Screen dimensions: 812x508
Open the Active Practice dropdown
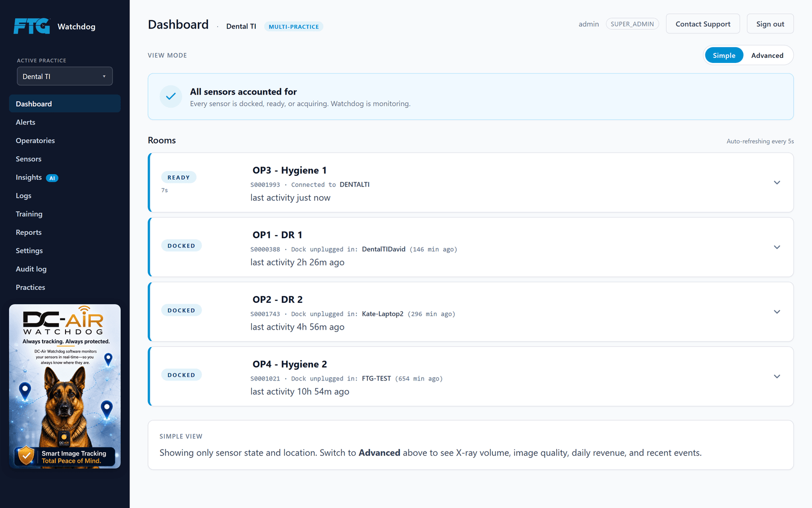pyautogui.click(x=64, y=76)
